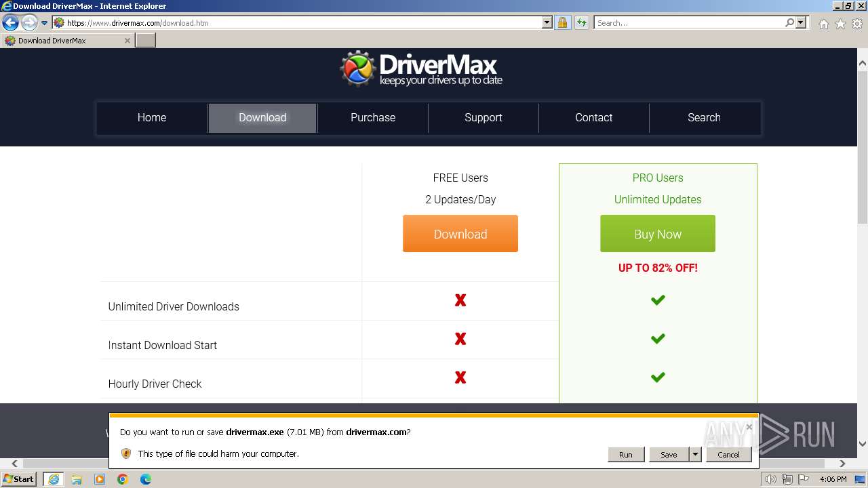The height and width of the screenshot is (488, 868).
Task: Open the Search menu item
Action: (x=704, y=117)
